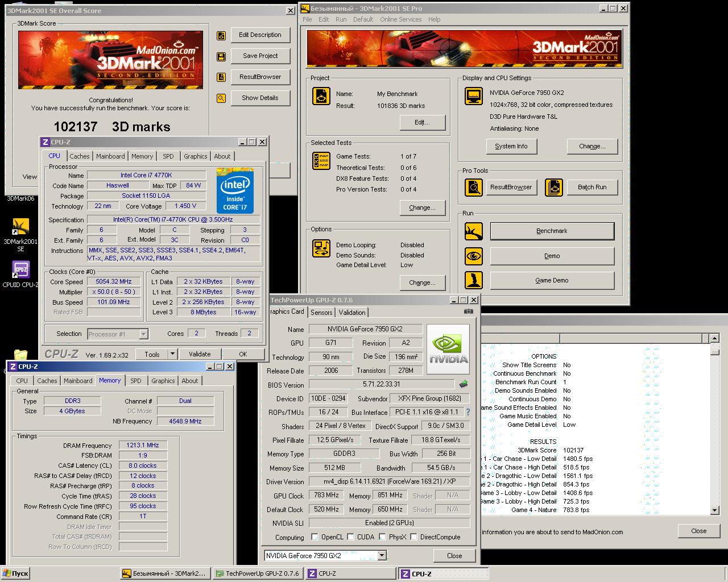Click the Demo eye icon
Viewport: 728px width, 582px height.
coord(474,256)
